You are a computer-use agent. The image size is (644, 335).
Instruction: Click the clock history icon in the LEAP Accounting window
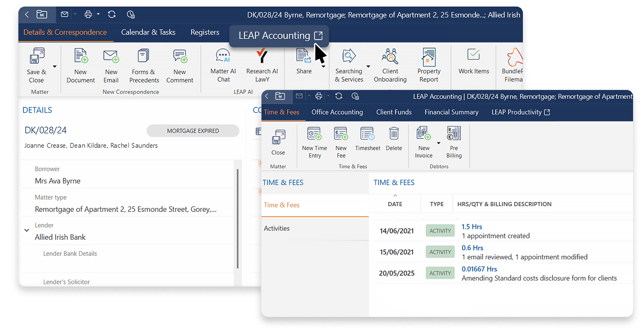[x=355, y=96]
